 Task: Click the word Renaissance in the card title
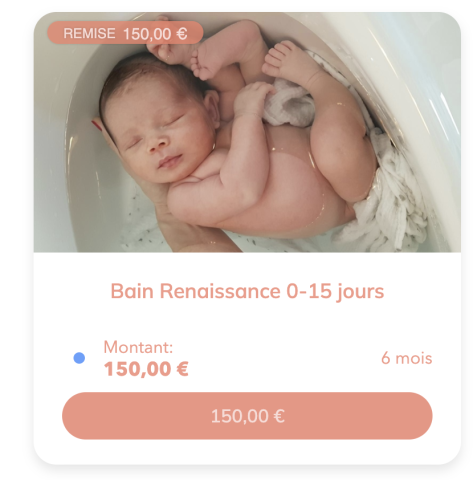coord(220,291)
